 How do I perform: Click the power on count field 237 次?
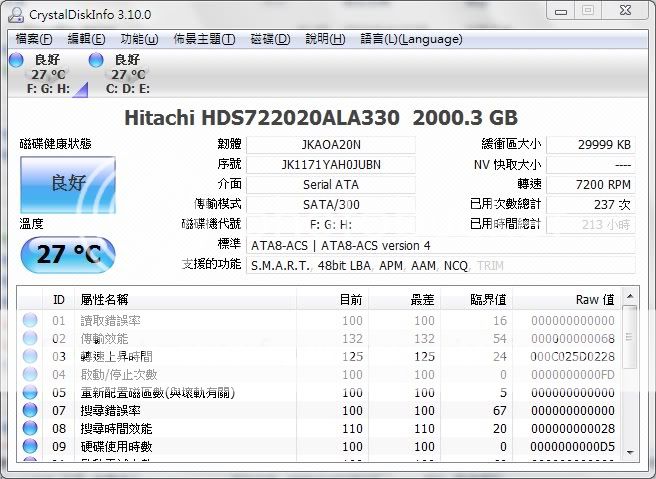click(591, 205)
